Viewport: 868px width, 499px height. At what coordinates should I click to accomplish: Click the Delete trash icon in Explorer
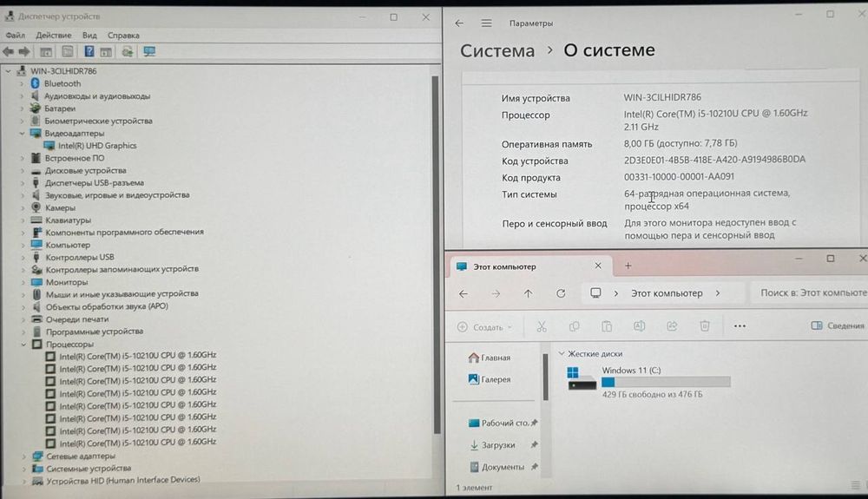[x=704, y=325]
